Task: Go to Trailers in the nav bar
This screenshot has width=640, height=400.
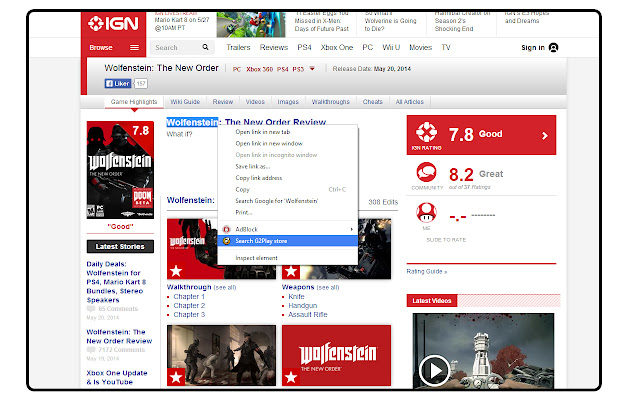Action: point(238,47)
